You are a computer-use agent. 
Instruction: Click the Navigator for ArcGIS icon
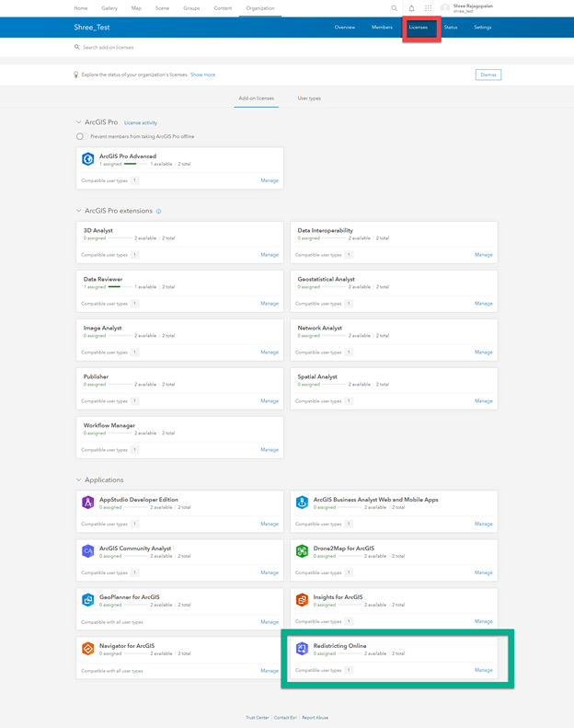pyautogui.click(x=88, y=649)
